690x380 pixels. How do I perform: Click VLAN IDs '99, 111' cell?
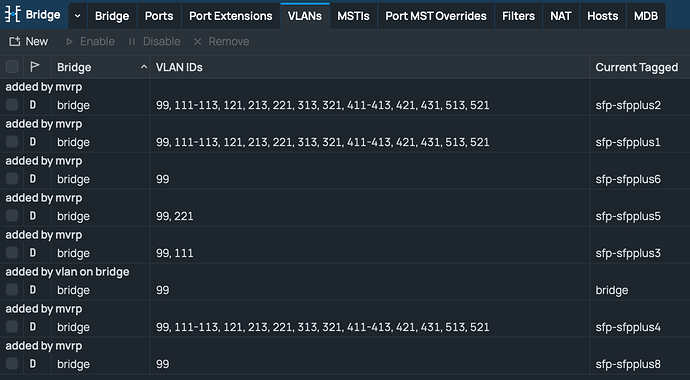click(x=174, y=253)
